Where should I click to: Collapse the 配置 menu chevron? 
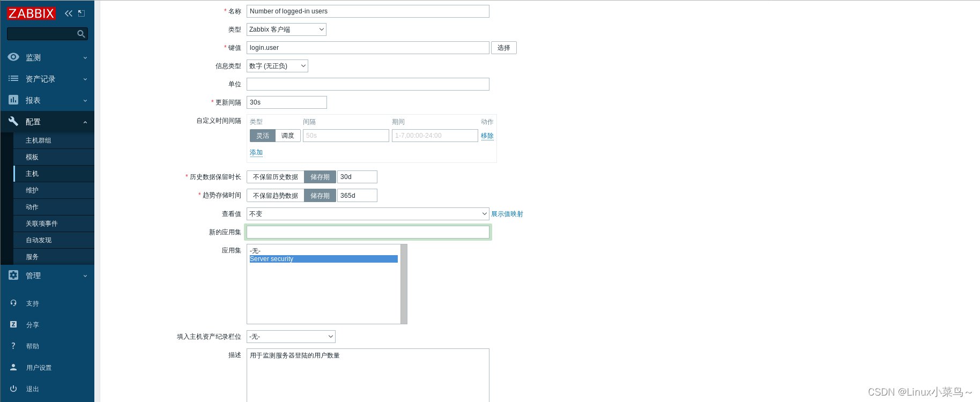tap(85, 122)
